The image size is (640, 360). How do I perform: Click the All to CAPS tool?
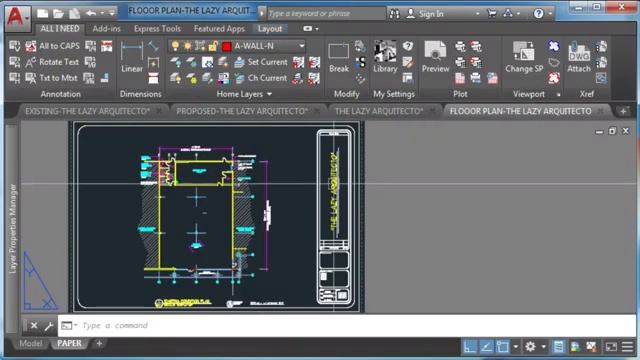pos(53,46)
